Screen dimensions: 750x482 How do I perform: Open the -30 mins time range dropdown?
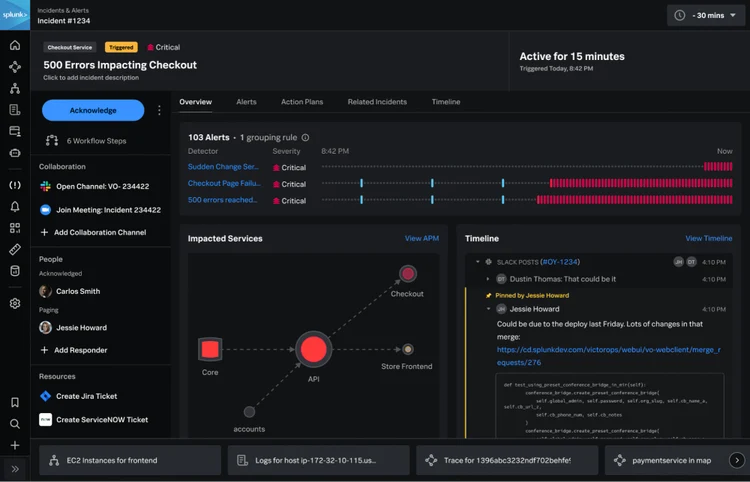(705, 15)
